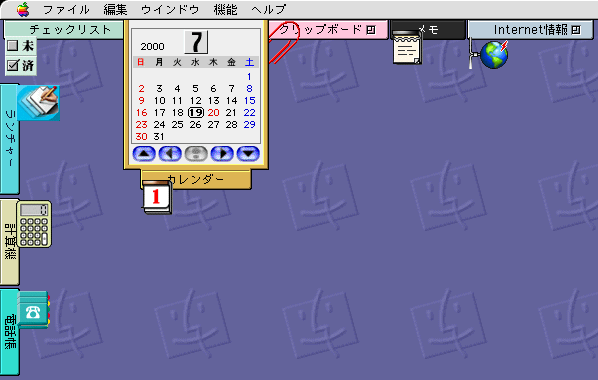
Task: Click the left arrow calendar button
Action: (170, 154)
